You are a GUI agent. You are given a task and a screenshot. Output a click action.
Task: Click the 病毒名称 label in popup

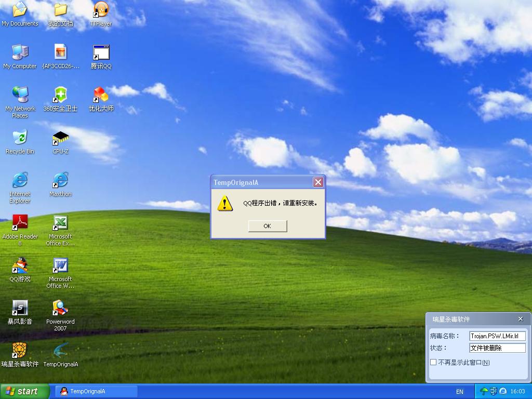(x=445, y=336)
